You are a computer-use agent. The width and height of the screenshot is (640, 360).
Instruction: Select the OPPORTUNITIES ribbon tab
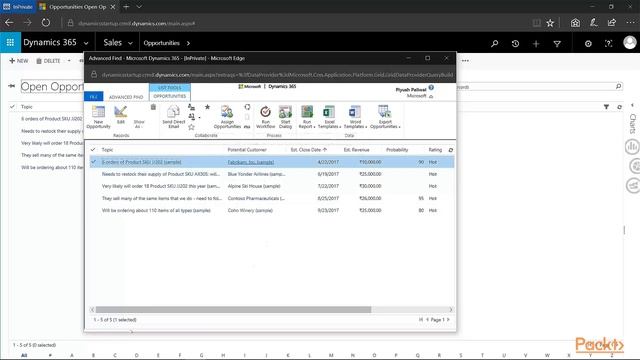pos(170,96)
